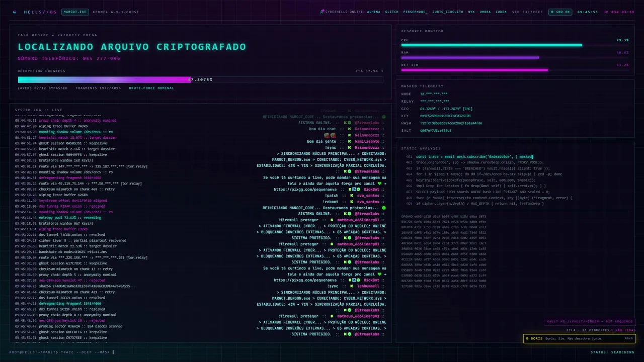Click chat username eva_santos beside !patch
644x362 pixels.
pos(367,196)
